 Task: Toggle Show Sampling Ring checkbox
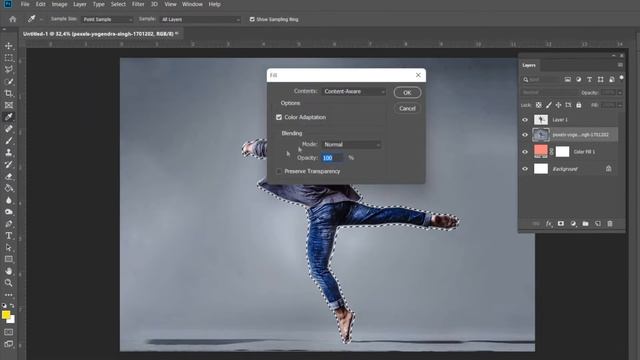(252, 19)
